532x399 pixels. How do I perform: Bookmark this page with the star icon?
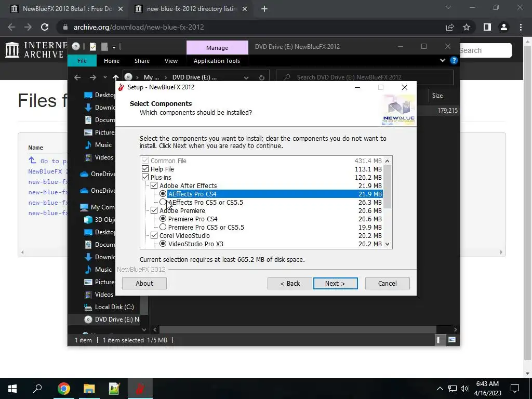(x=467, y=27)
